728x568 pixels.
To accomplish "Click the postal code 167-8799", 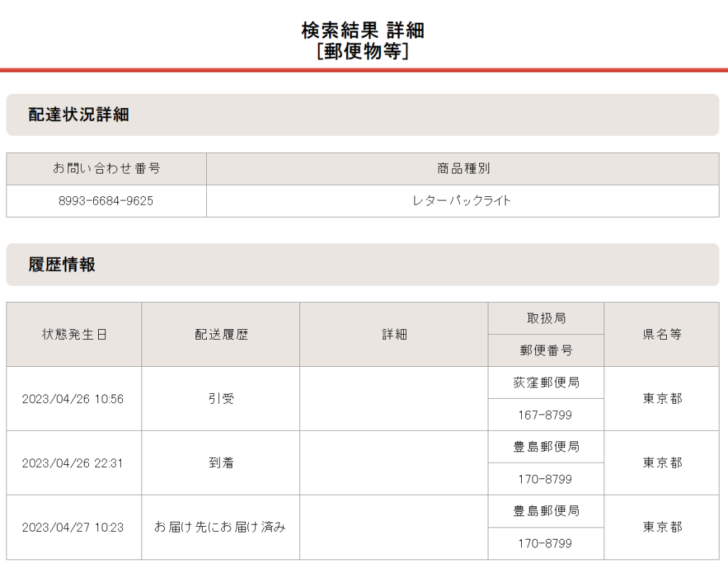I will (545, 415).
